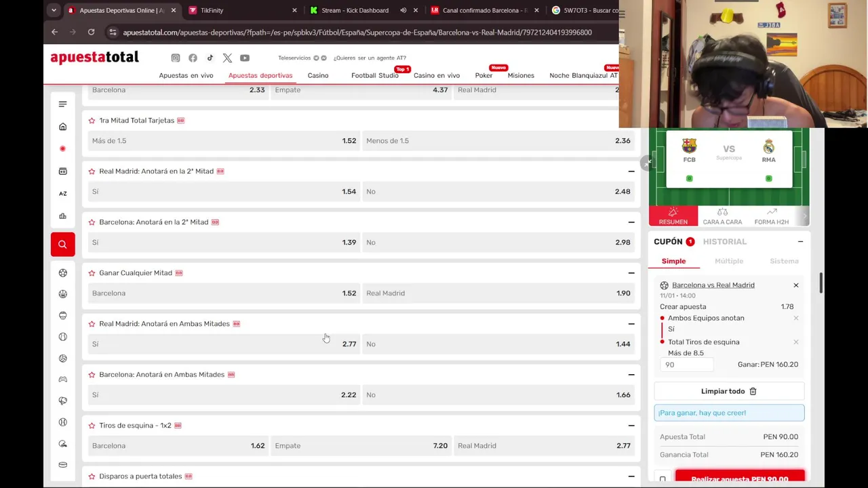Collapse the 'Tiros de esquina - 1x2' market

[631, 425]
